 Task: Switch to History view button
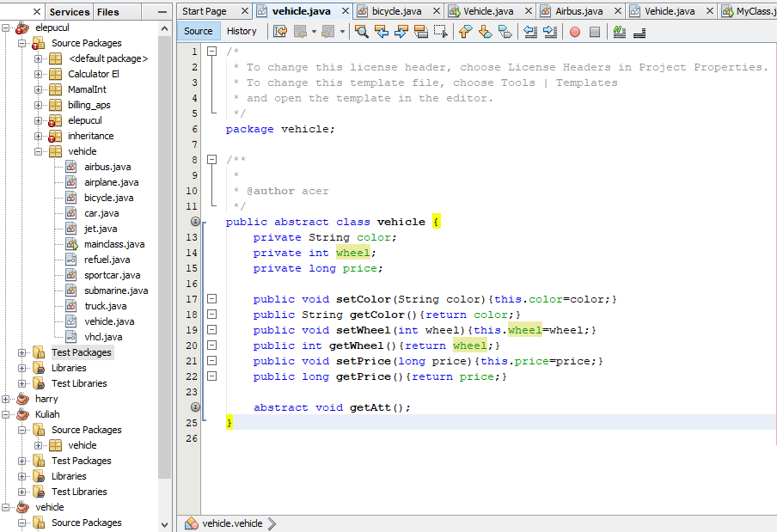(x=242, y=31)
